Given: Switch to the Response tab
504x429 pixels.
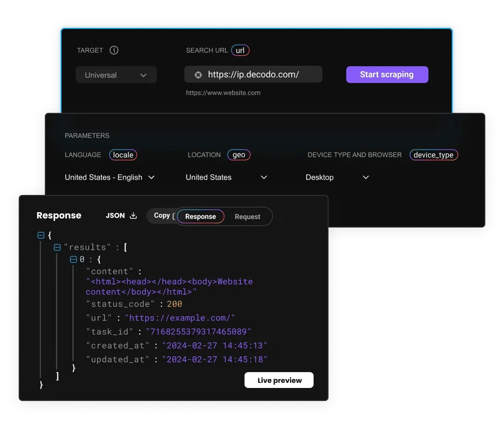Looking at the screenshot, I should [201, 216].
